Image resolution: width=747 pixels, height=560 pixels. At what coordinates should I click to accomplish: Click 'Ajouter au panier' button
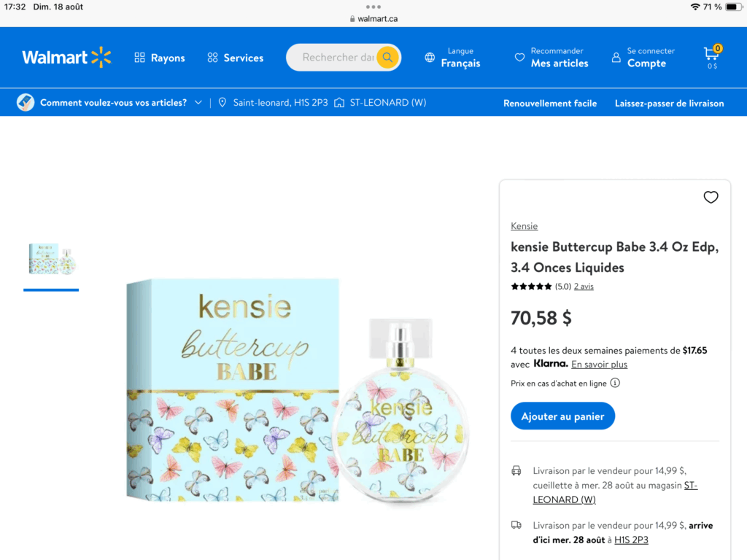pos(562,416)
